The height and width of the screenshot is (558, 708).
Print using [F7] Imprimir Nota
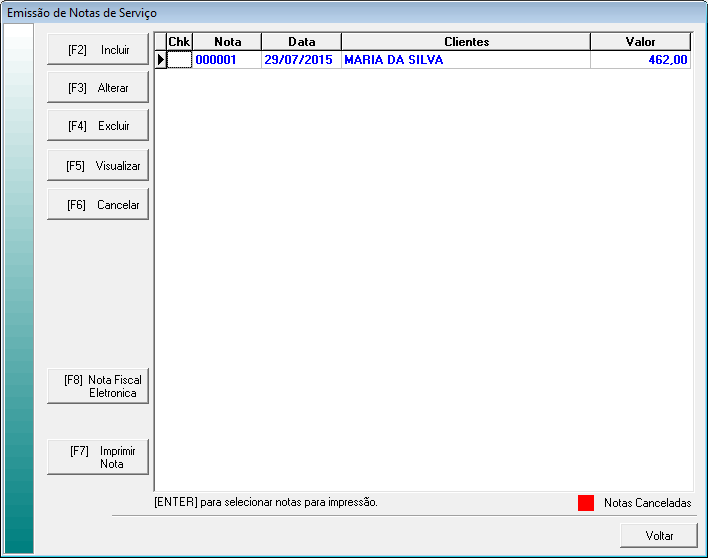[x=98, y=457]
